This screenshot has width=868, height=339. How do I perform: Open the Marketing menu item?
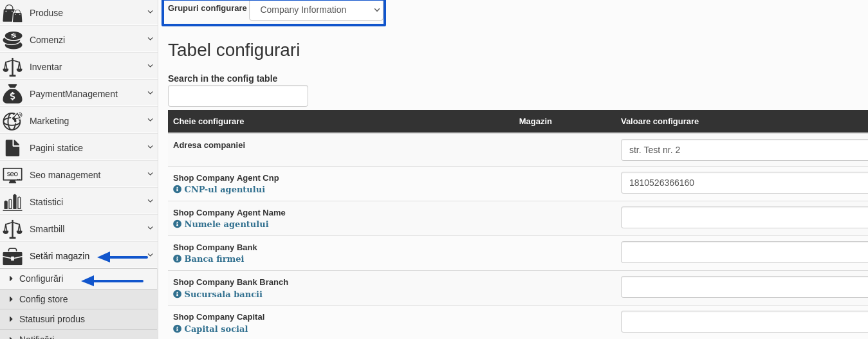[x=78, y=121]
